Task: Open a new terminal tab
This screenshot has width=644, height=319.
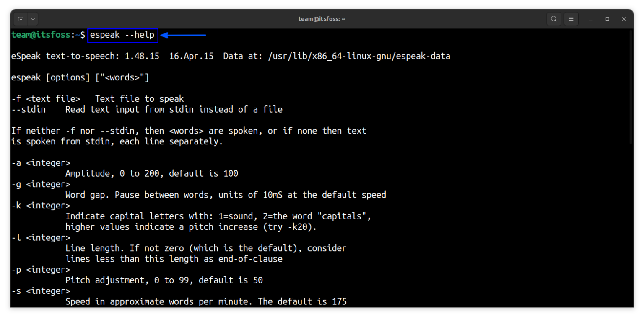Action: [x=21, y=19]
